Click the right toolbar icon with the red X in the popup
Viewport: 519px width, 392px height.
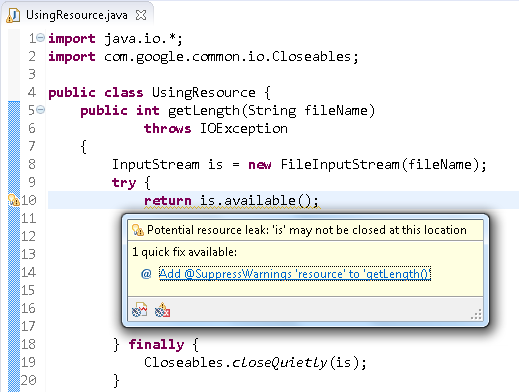click(162, 310)
